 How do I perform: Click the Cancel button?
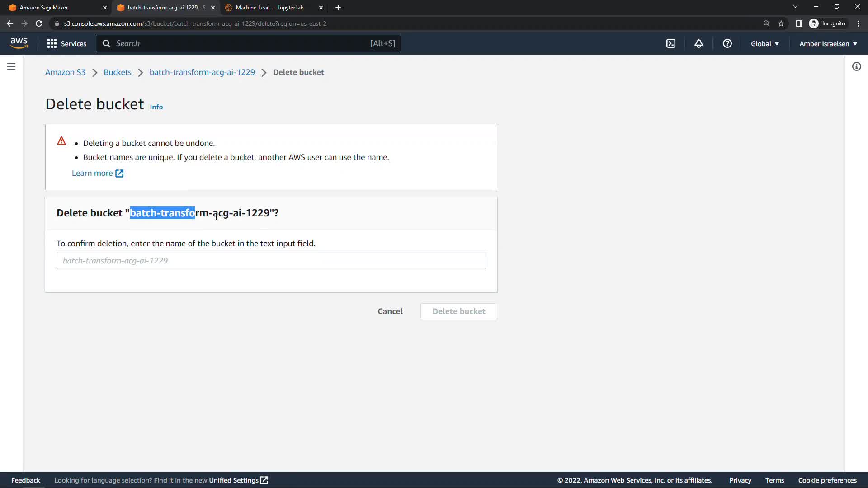point(390,311)
